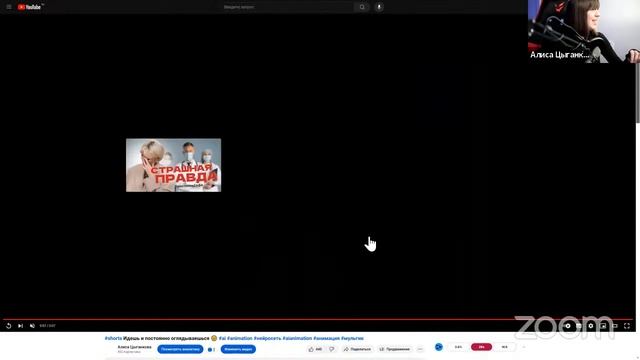Open the Страшная правда end-screen video thumbnail
Image resolution: width=640 pixels, height=360 pixels.
click(173, 165)
